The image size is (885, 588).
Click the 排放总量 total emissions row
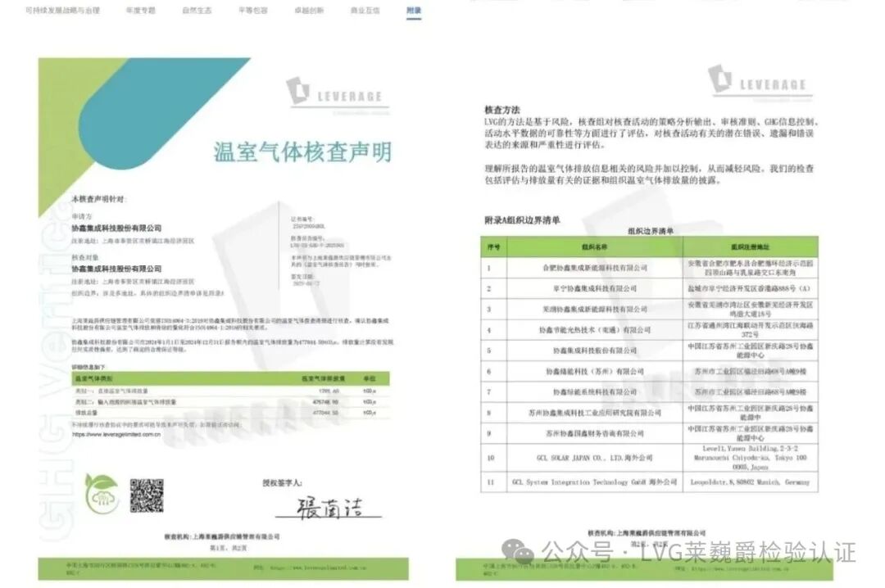231,413
